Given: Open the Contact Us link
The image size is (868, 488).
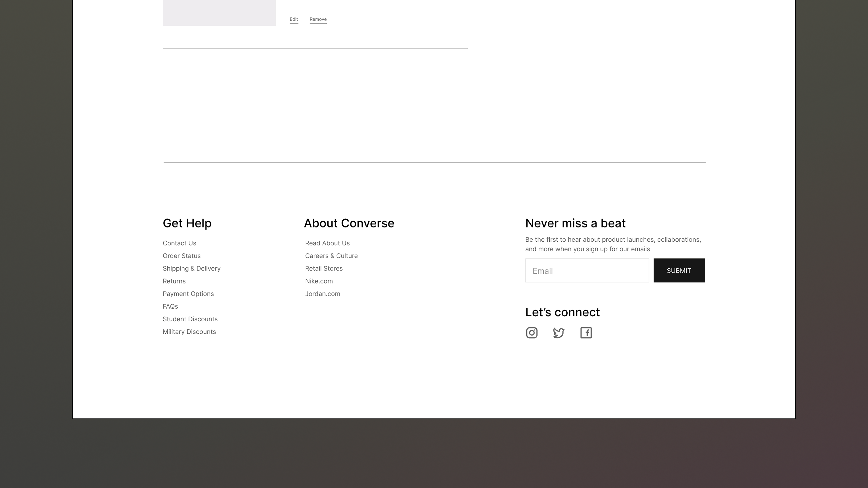Looking at the screenshot, I should tap(179, 243).
